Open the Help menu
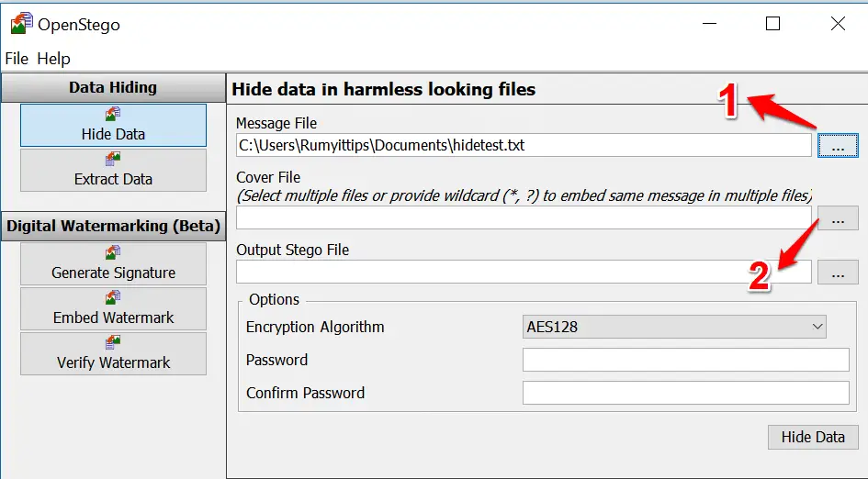Image resolution: width=868 pixels, height=479 pixels. click(x=53, y=59)
